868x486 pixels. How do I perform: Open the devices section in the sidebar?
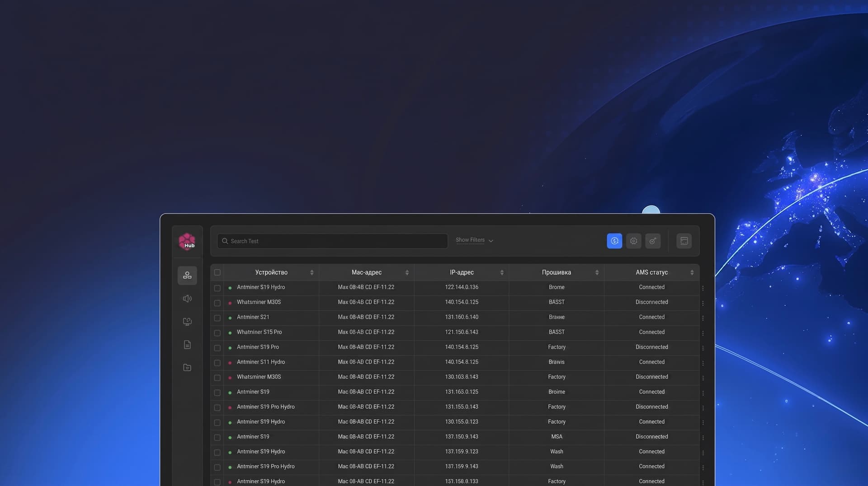pyautogui.click(x=187, y=276)
